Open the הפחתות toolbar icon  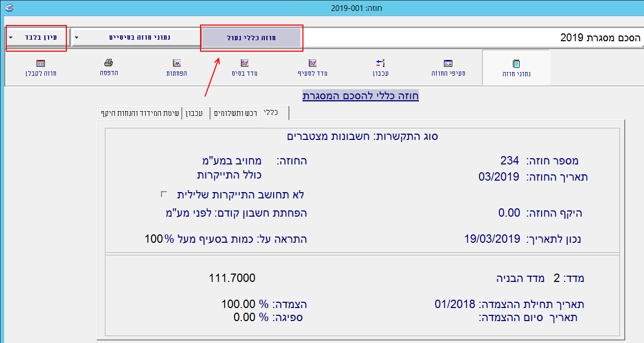tap(177, 64)
